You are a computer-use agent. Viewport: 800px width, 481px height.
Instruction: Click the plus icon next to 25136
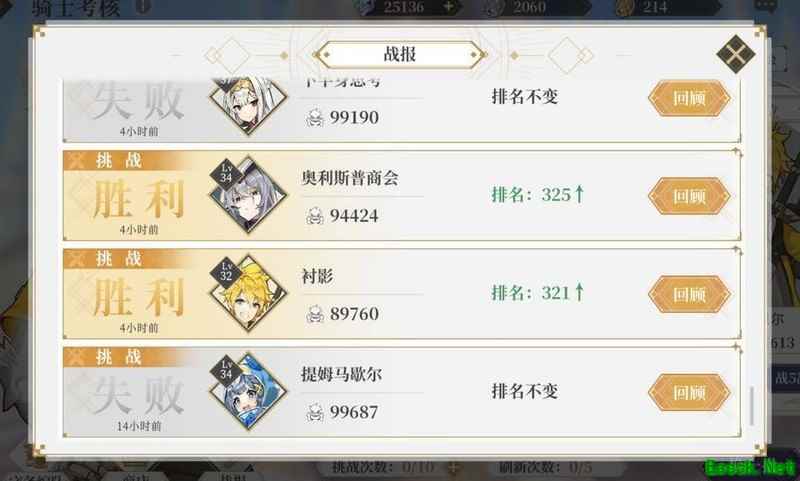(x=448, y=7)
